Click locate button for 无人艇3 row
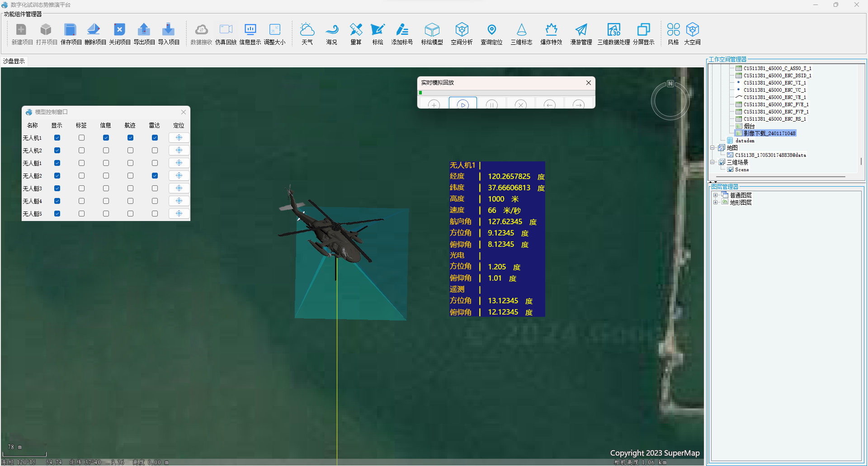This screenshot has width=868, height=466. tap(179, 188)
